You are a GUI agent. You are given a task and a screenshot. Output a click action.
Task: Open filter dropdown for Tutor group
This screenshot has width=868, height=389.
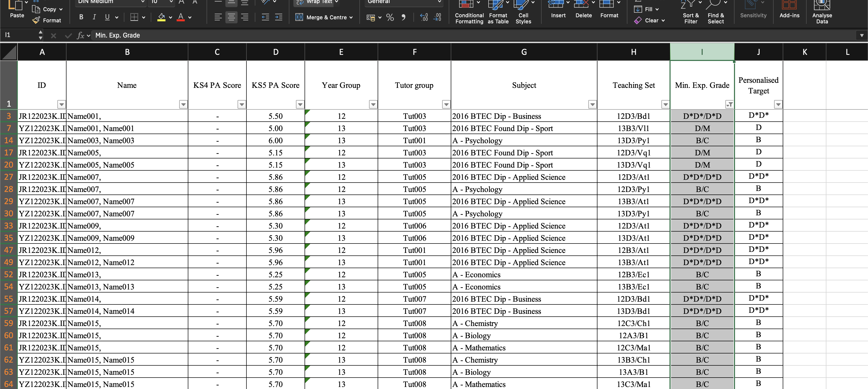point(446,105)
